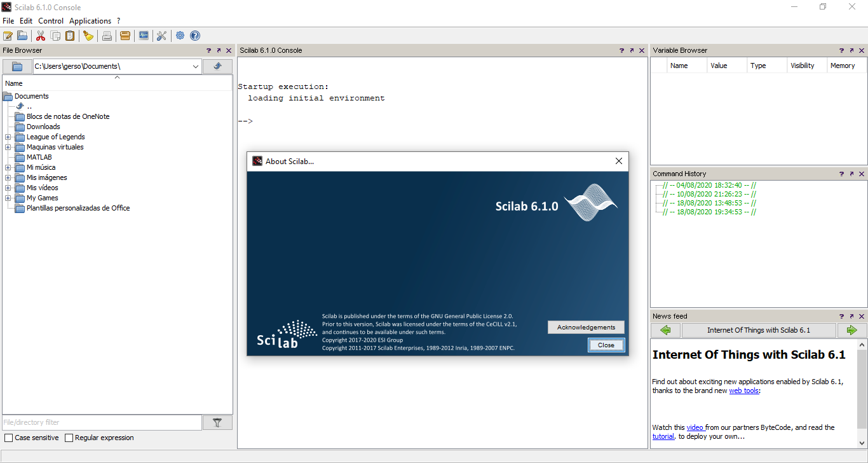Open the Control menu
Image resolution: width=868 pixels, height=463 pixels.
pyautogui.click(x=51, y=21)
